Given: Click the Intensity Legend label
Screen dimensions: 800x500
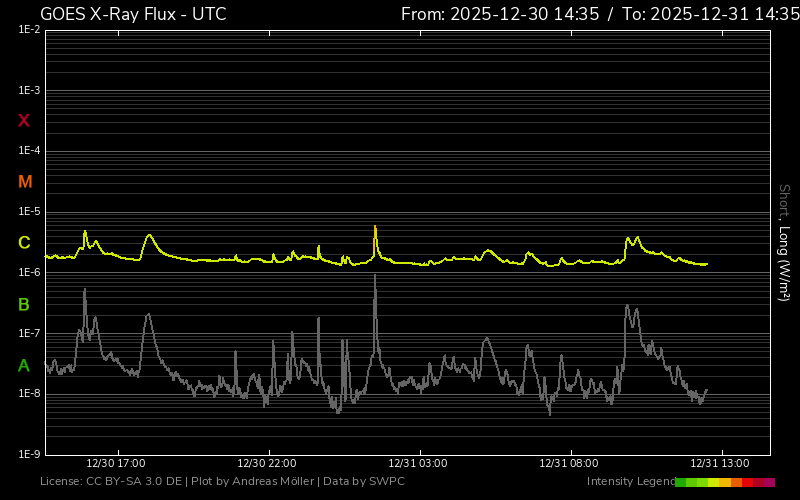Looking at the screenshot, I should 630,482.
